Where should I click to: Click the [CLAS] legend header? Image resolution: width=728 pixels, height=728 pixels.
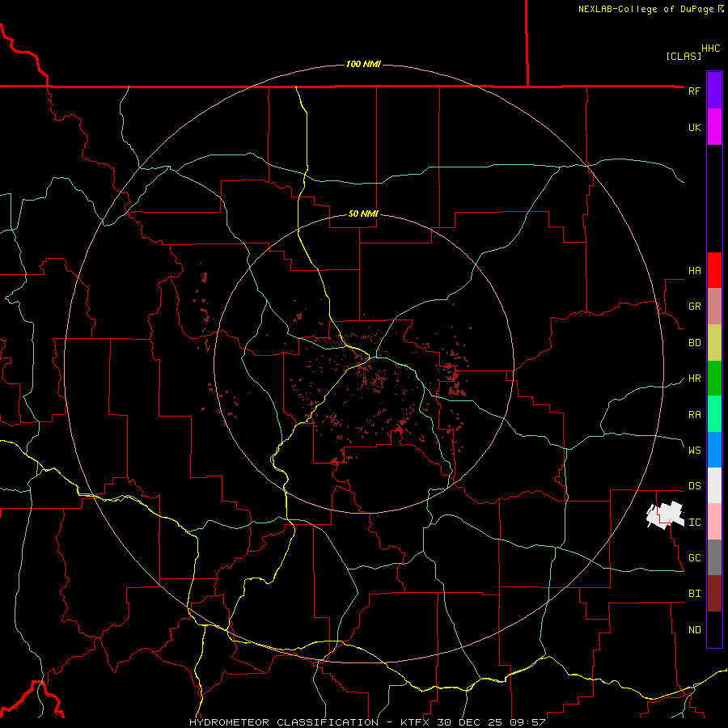point(684,56)
